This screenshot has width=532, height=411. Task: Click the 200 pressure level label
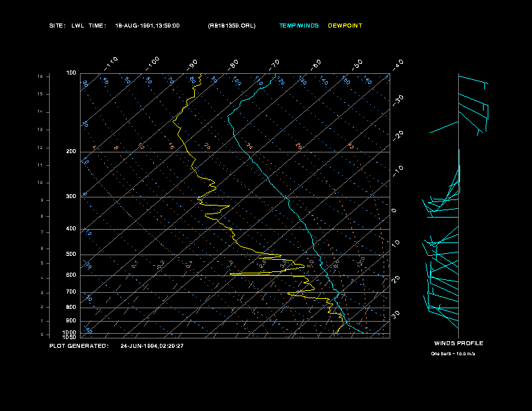(71, 152)
